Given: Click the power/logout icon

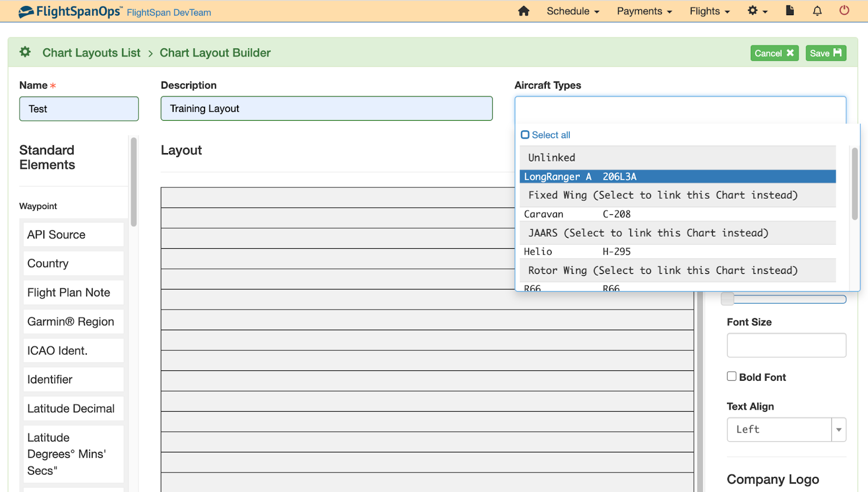Looking at the screenshot, I should pyautogui.click(x=844, y=11).
